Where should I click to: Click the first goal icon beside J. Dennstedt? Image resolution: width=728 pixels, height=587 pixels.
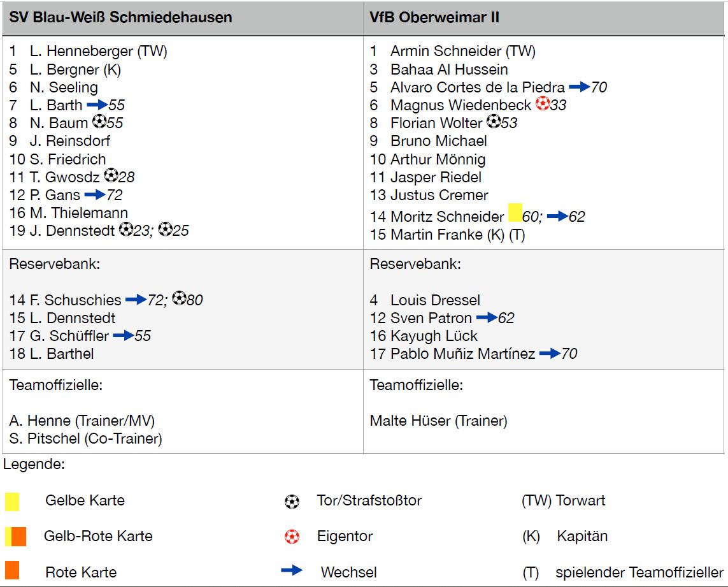(x=125, y=229)
